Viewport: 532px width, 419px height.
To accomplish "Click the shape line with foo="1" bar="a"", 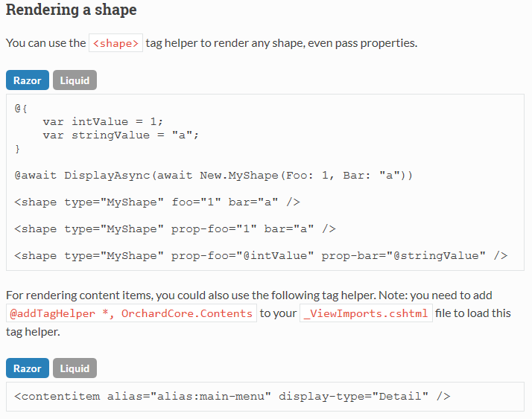I will pos(157,202).
